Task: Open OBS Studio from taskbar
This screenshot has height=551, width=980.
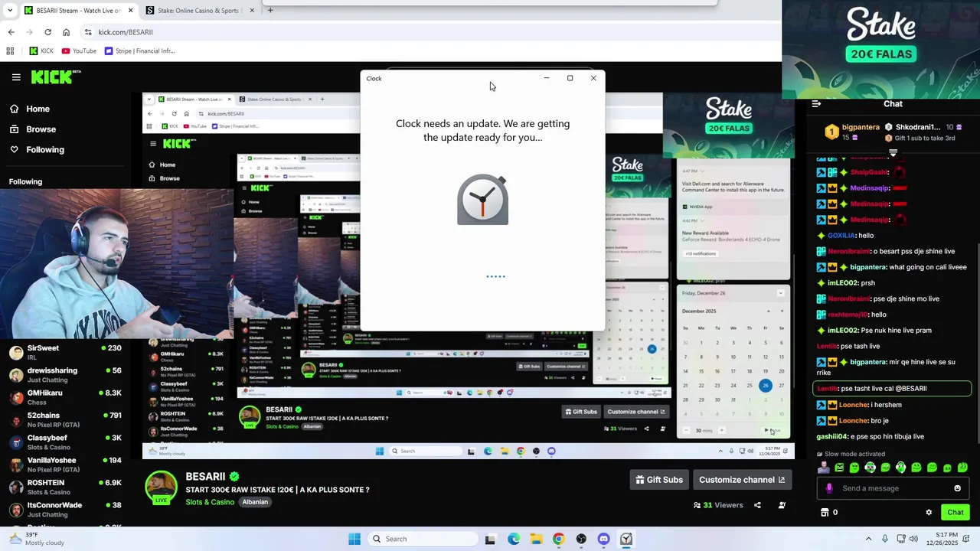Action: [x=581, y=539]
